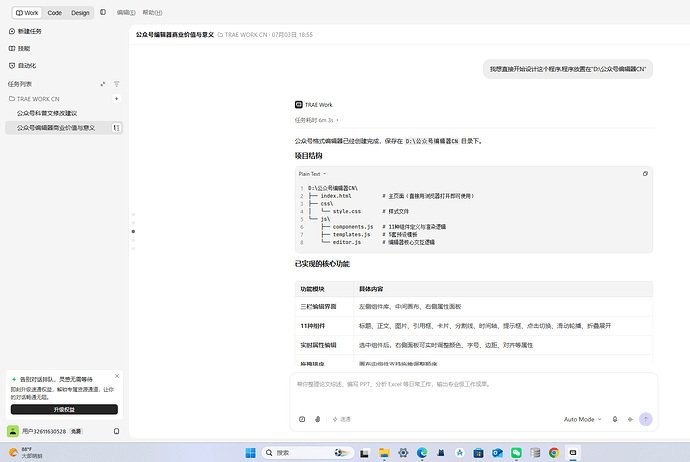The width and height of the screenshot is (690, 462).
Task: Open Microsoft Edge from the taskbar
Action: point(422,453)
